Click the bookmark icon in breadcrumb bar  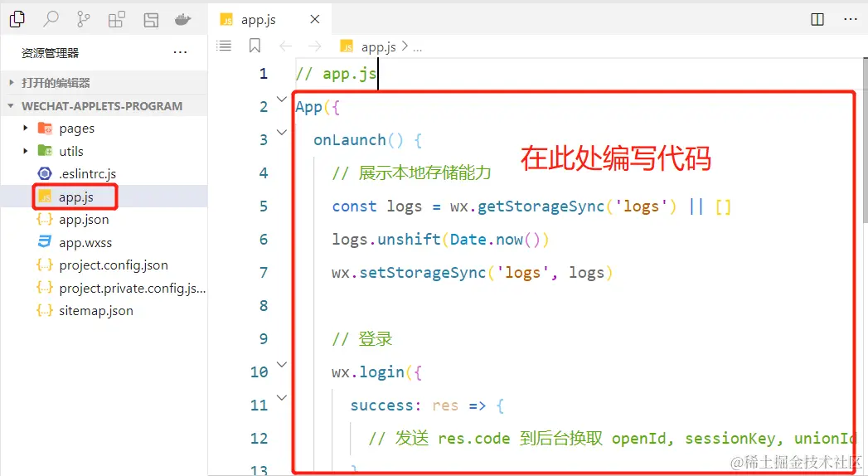[255, 46]
